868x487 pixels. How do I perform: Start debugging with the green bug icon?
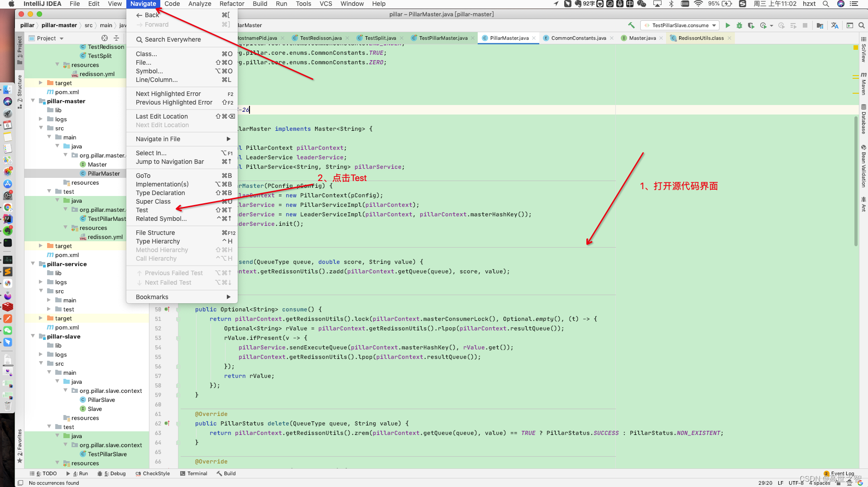pos(739,25)
